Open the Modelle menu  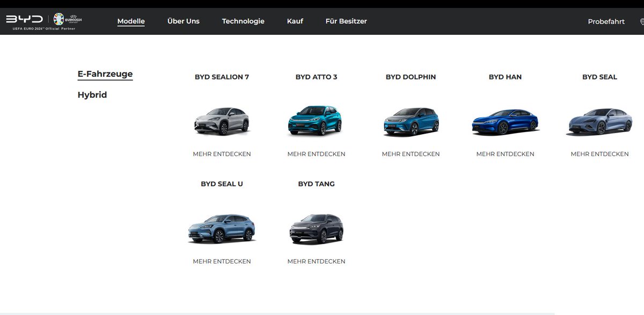pos(131,21)
